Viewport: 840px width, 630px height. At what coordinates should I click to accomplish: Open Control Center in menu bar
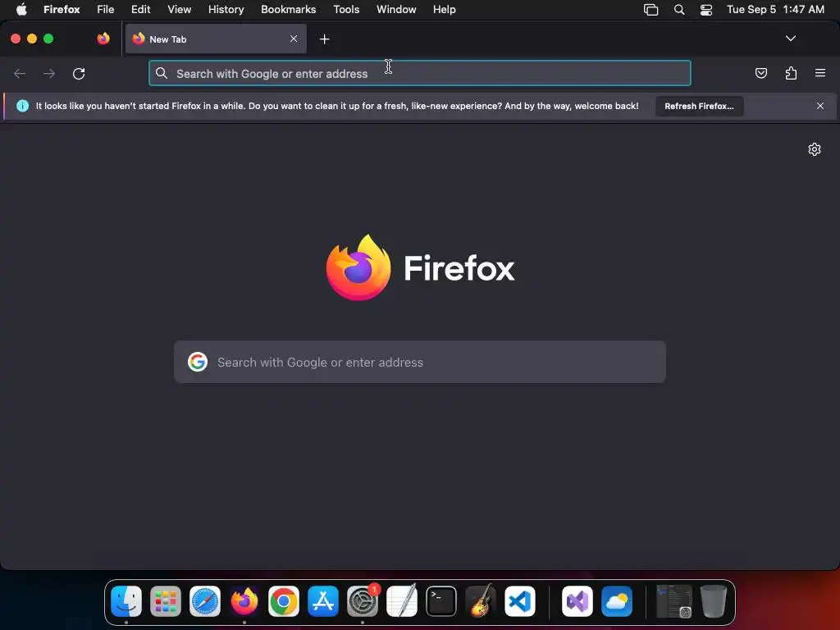(706, 10)
